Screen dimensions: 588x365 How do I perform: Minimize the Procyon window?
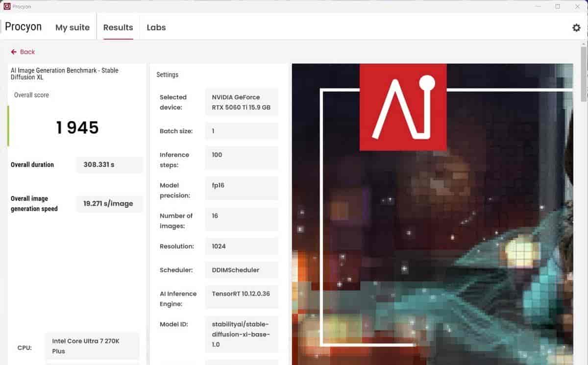coord(539,6)
